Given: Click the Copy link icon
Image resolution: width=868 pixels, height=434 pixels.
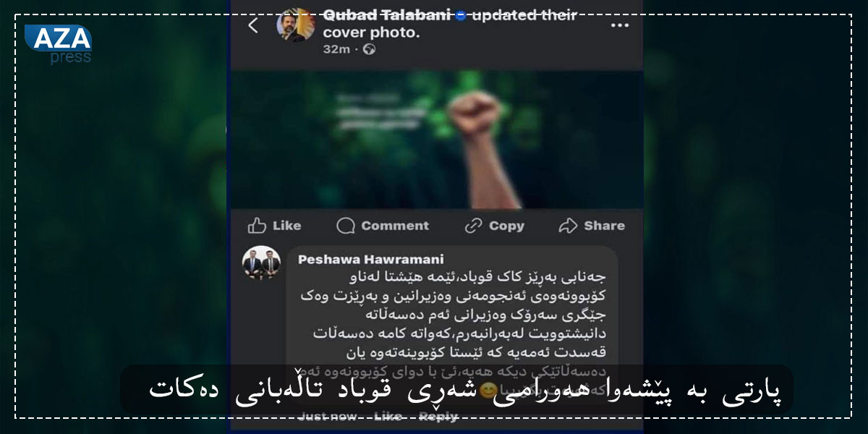Looking at the screenshot, I should 474,226.
